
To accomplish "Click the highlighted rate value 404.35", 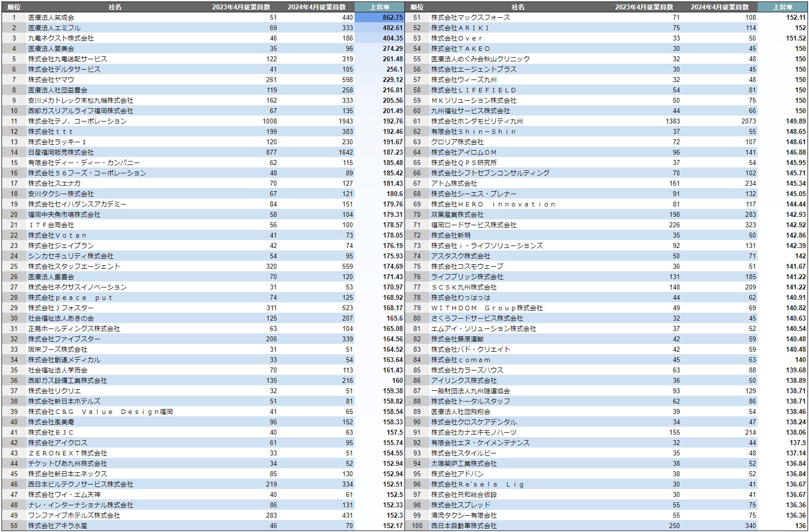I will tap(393, 38).
